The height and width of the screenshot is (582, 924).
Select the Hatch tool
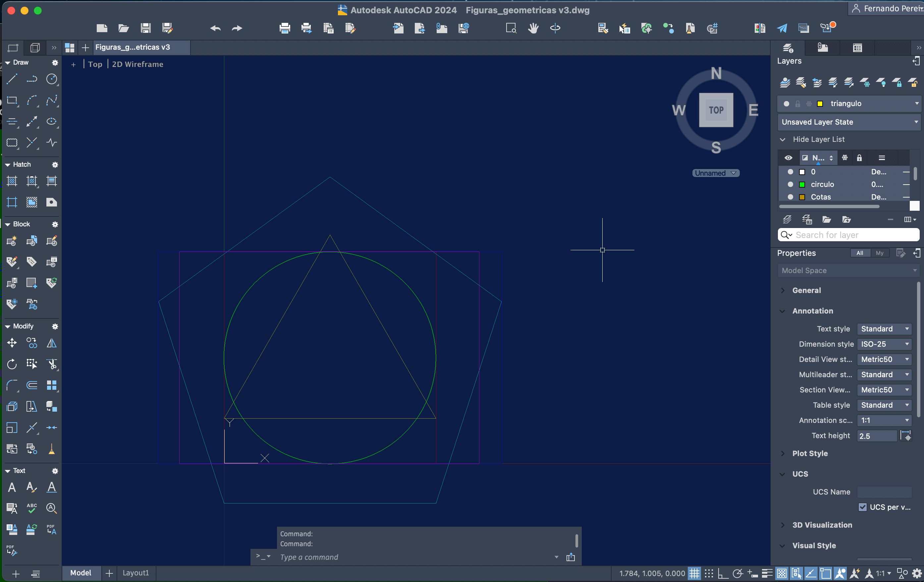(12, 181)
